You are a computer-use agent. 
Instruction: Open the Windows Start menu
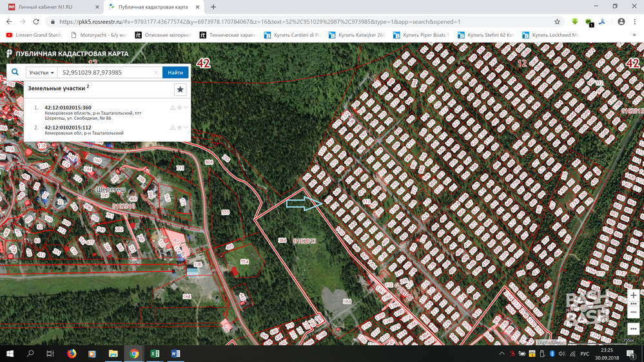pyautogui.click(x=10, y=354)
